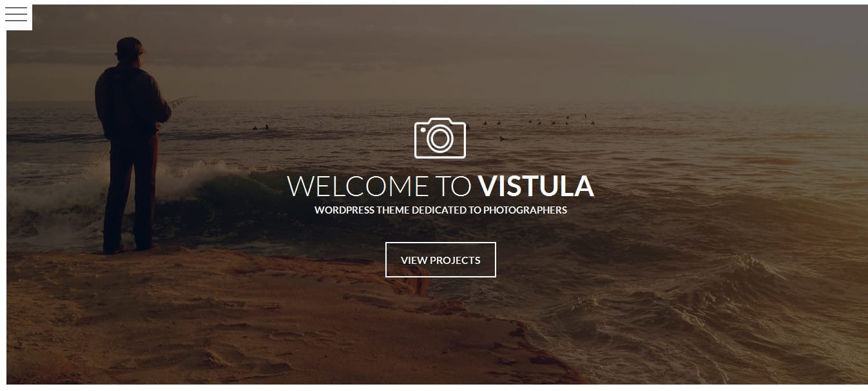Click the WELCOME TO heading text
The image size is (868, 391).
pos(379,186)
